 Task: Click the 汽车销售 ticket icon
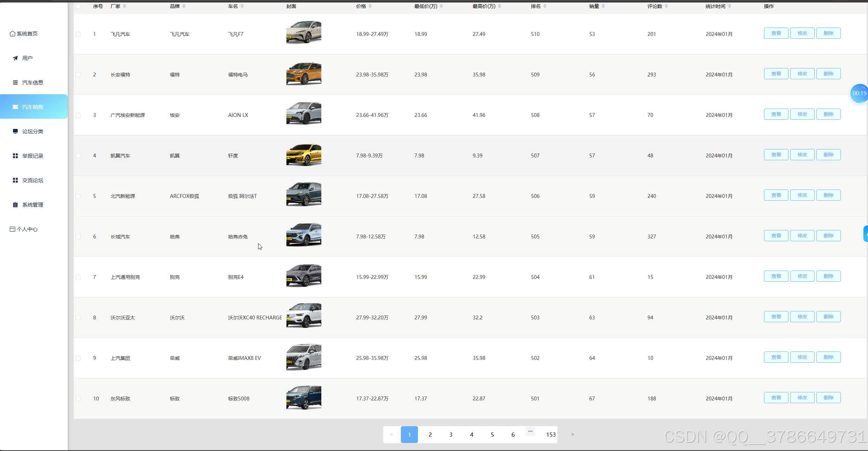(x=15, y=107)
